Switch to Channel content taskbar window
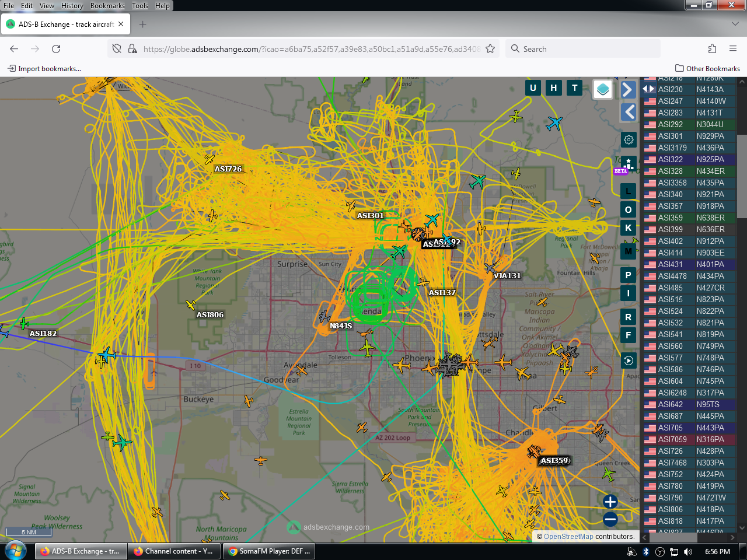The height and width of the screenshot is (560, 747). (x=174, y=551)
